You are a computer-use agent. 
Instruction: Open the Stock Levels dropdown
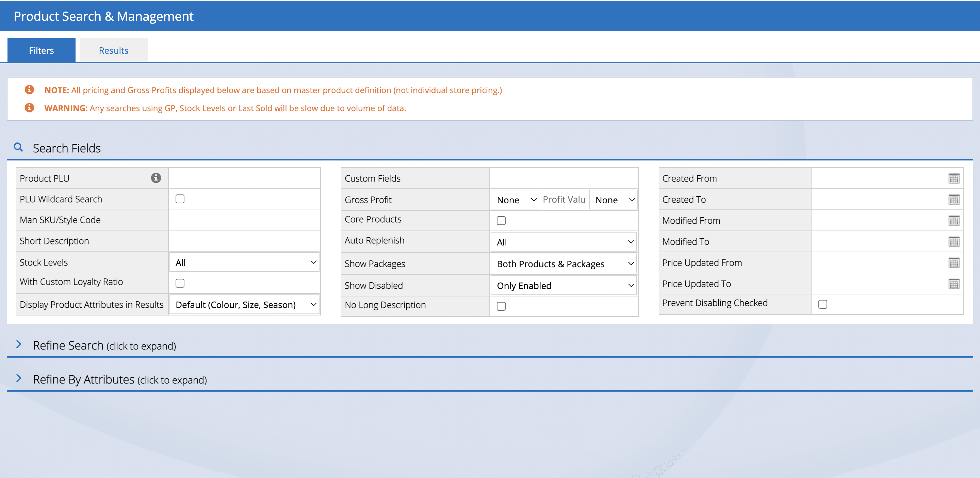click(244, 262)
